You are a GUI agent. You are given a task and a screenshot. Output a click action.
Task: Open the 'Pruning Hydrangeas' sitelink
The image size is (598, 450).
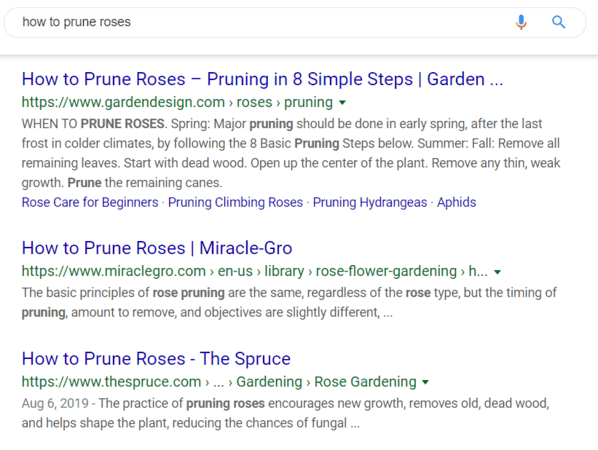pyautogui.click(x=370, y=202)
